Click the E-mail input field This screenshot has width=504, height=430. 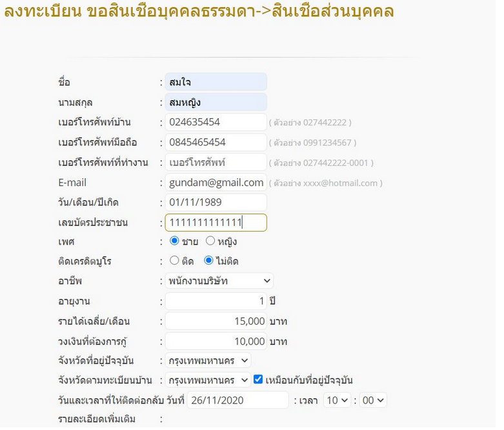click(216, 183)
